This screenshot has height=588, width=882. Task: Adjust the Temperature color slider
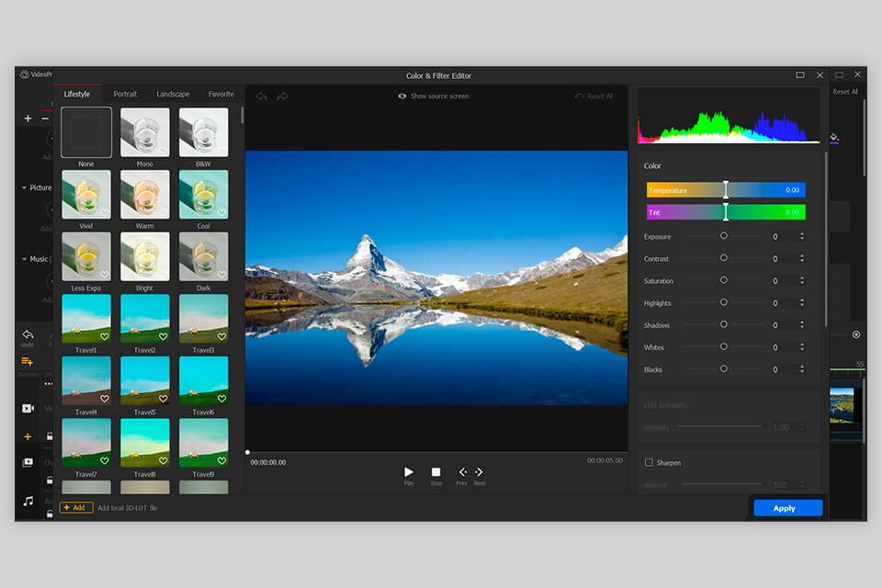point(726,189)
